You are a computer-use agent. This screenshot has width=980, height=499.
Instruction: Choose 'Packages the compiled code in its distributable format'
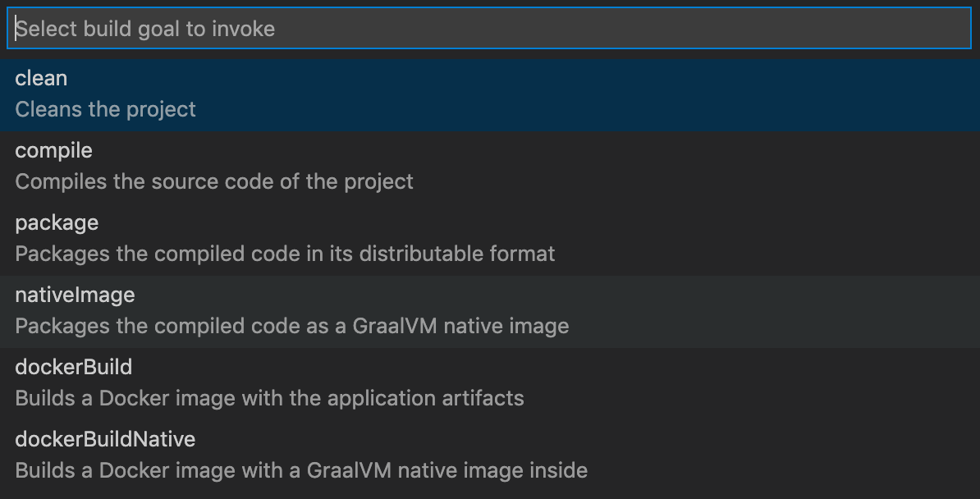pyautogui.click(x=285, y=254)
